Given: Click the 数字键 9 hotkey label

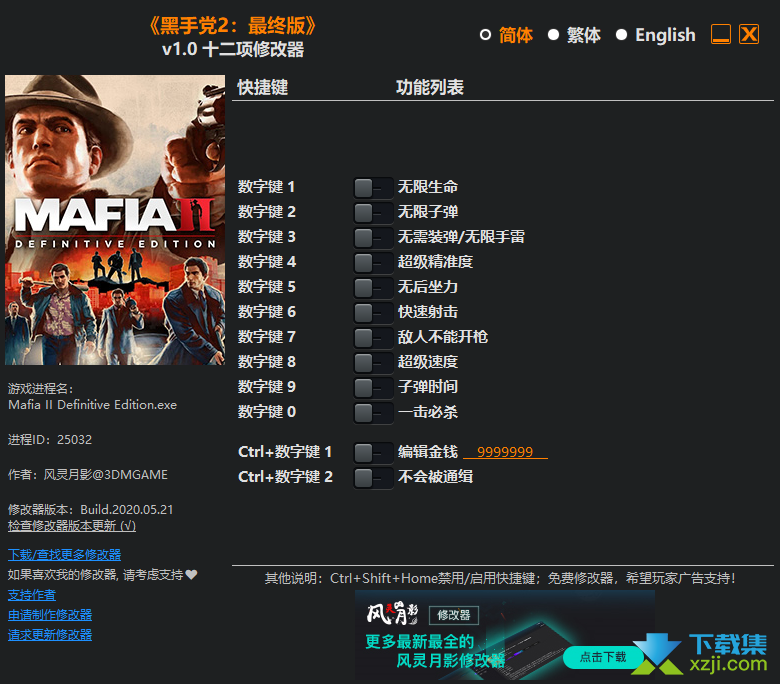Looking at the screenshot, I should coord(267,387).
